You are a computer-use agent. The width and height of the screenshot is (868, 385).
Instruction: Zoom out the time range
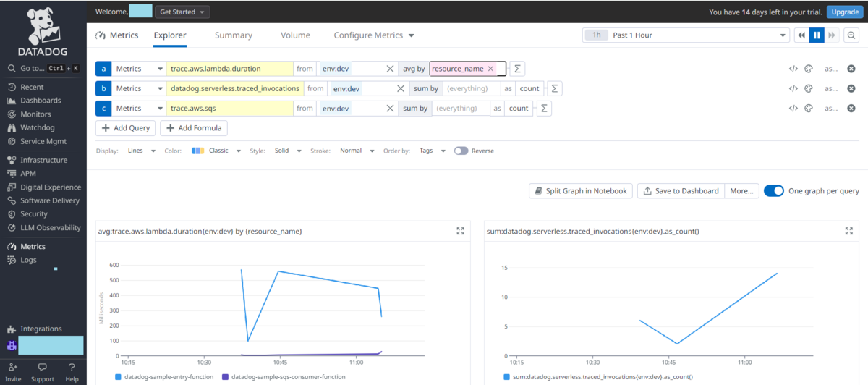(851, 35)
